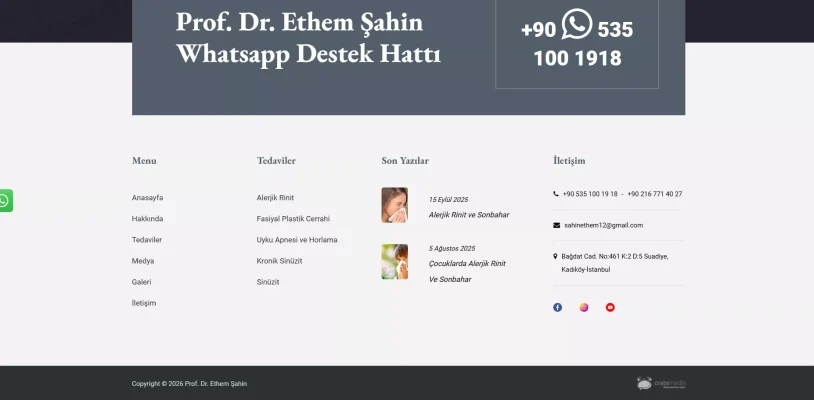814x400 pixels.
Task: Click the envelope icon beside email address
Action: tap(556, 225)
